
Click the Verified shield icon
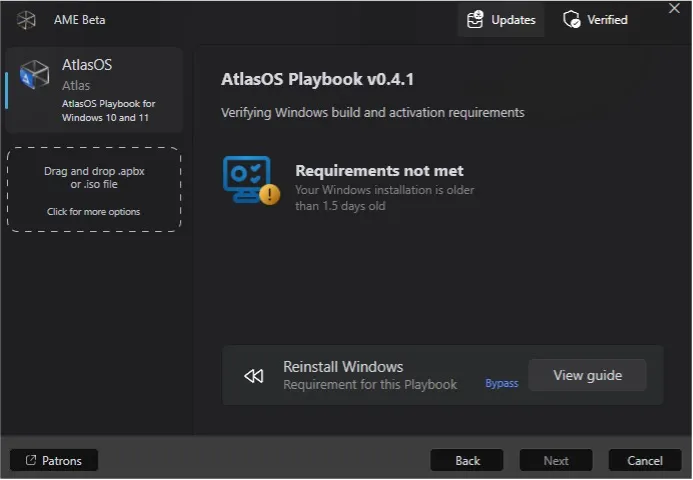click(x=572, y=19)
